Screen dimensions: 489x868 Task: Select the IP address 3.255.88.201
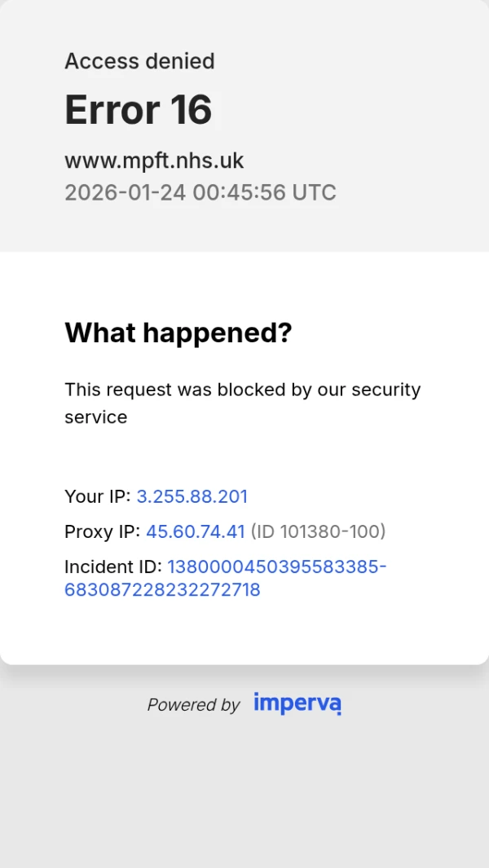click(x=192, y=496)
